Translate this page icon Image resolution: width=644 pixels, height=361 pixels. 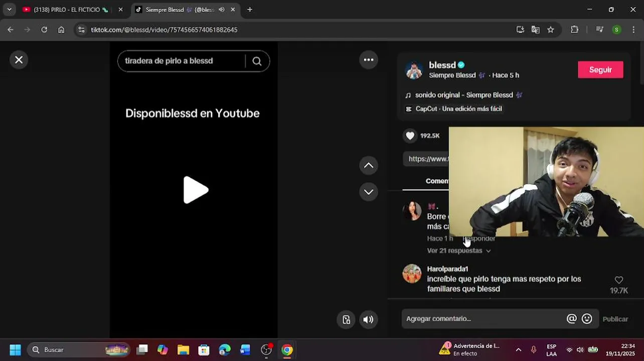pos(536,30)
